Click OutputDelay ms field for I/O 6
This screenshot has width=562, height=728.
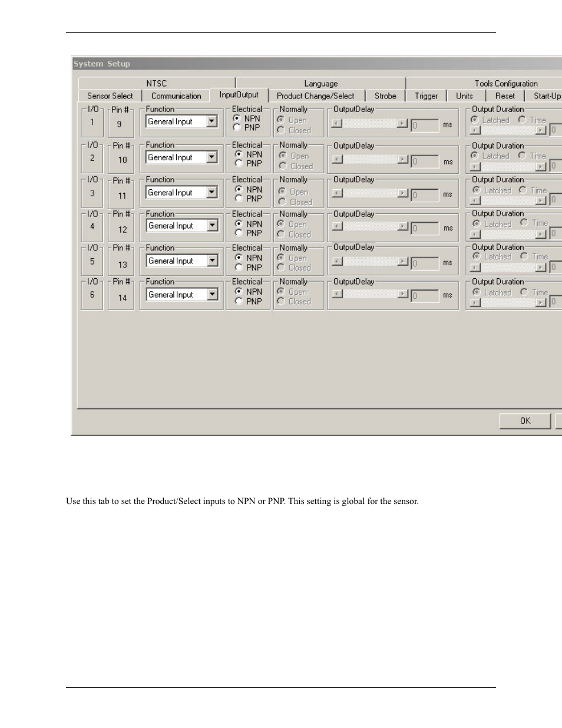425,295
